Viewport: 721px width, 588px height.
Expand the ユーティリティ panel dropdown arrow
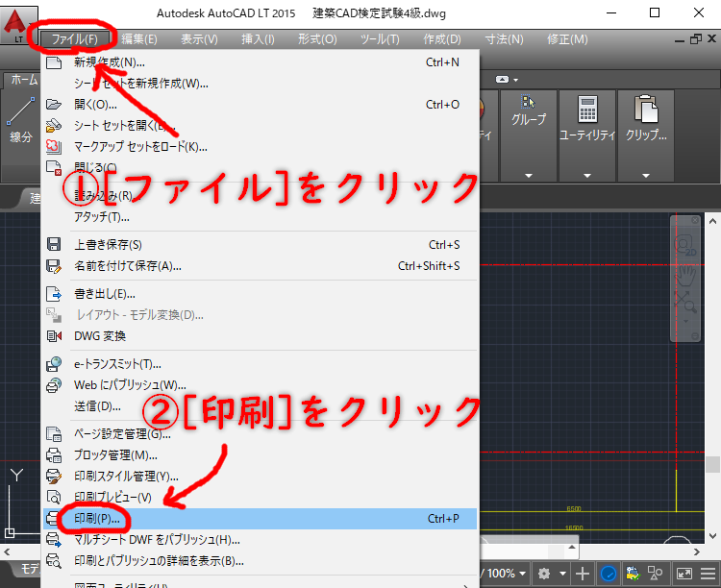(587, 176)
